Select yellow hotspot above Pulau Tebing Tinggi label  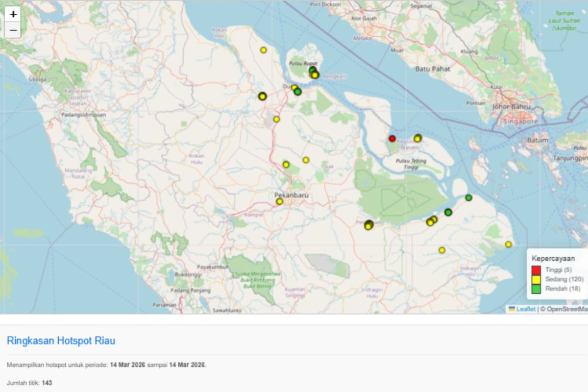coord(417,139)
